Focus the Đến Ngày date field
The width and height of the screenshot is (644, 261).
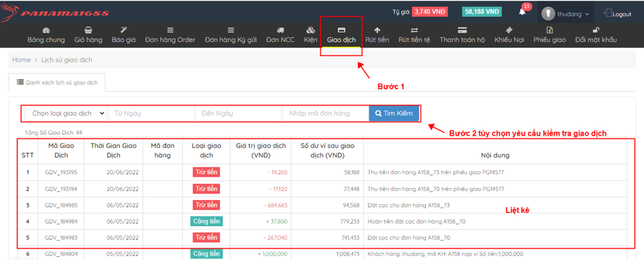238,113
